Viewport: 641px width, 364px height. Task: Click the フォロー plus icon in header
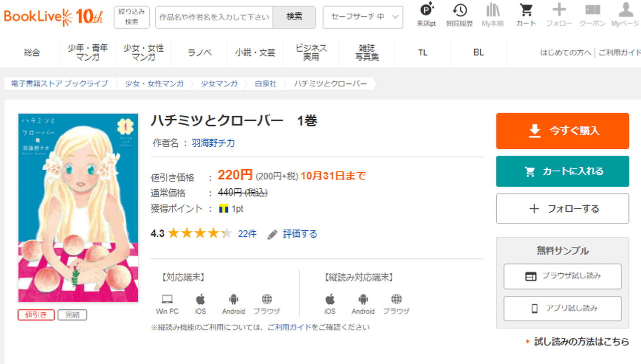click(x=559, y=11)
